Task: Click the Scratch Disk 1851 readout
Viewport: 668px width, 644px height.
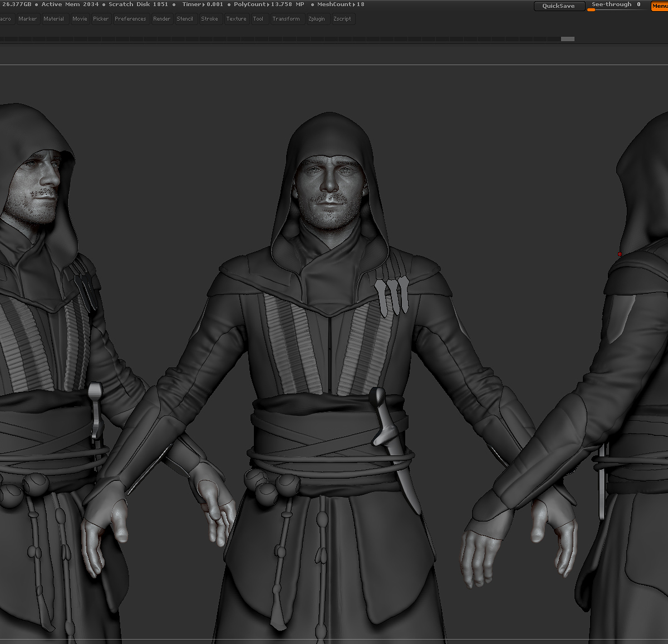Action: click(x=138, y=4)
